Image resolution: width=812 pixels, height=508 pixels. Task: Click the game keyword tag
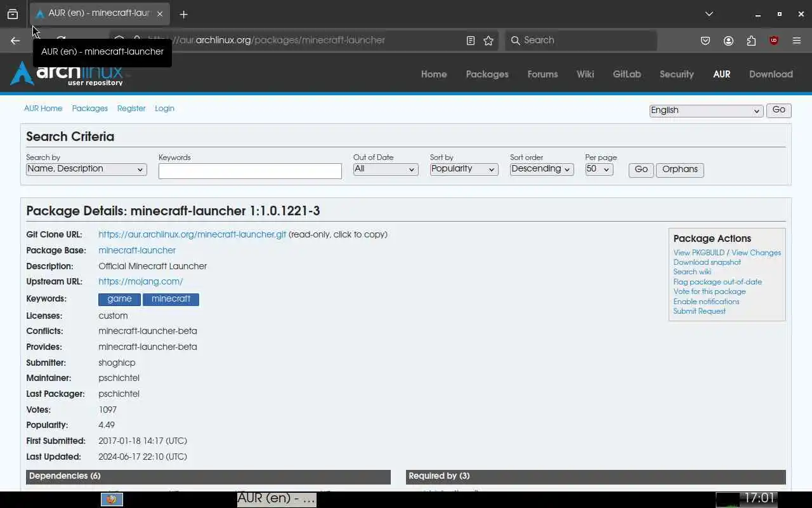tap(119, 299)
